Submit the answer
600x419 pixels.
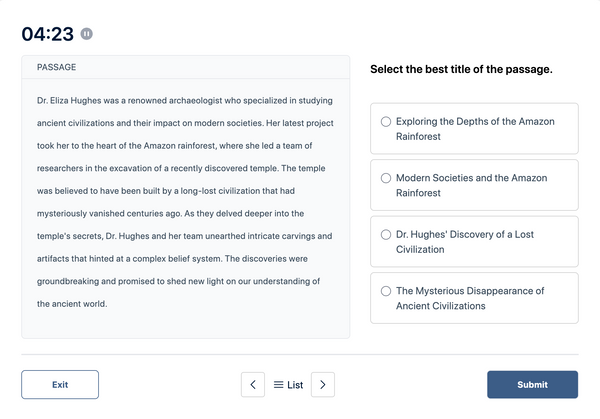click(x=532, y=385)
